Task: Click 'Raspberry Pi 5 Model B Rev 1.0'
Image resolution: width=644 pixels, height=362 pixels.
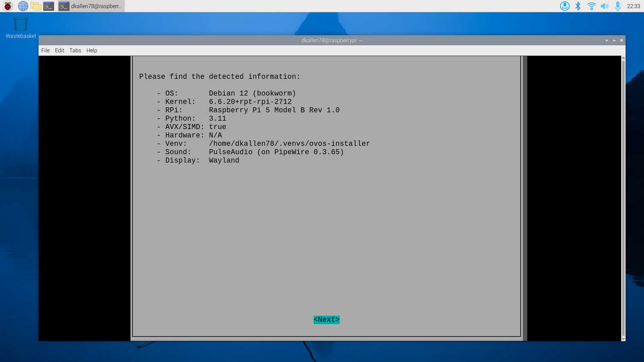Action: click(x=274, y=110)
